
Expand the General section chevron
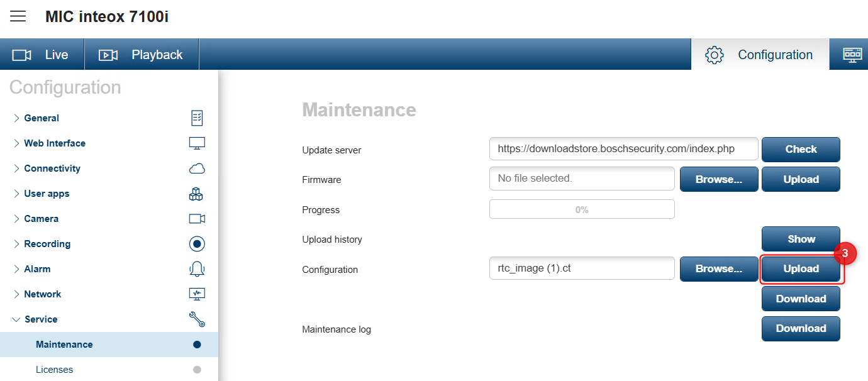click(16, 118)
